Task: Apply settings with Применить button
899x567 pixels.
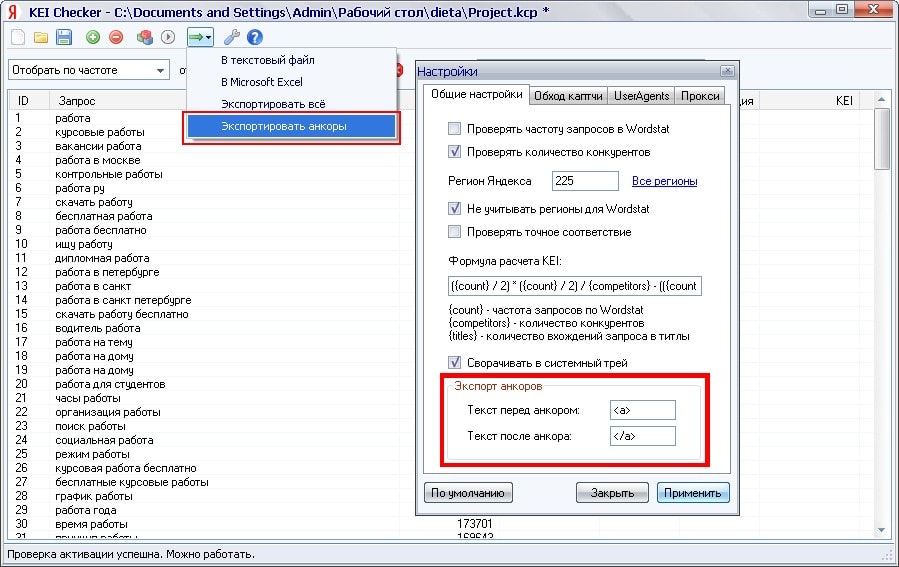Action: click(693, 493)
